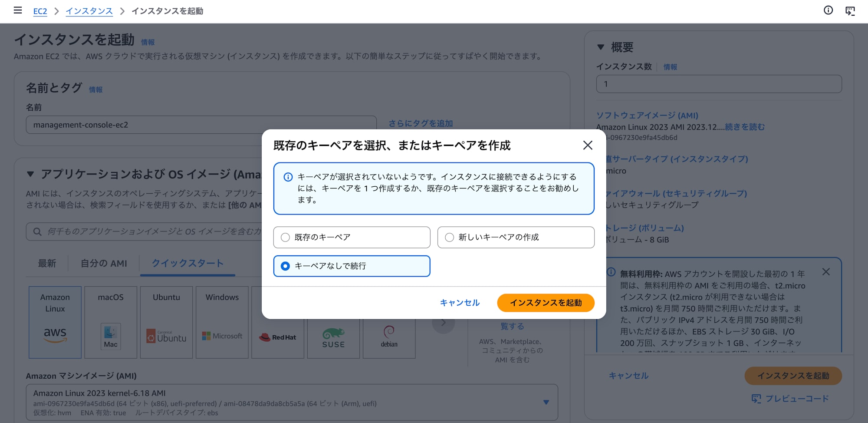Image resolution: width=868 pixels, height=423 pixels.
Task: Click インスタンスを起動 in the dialog
Action: pos(546,303)
